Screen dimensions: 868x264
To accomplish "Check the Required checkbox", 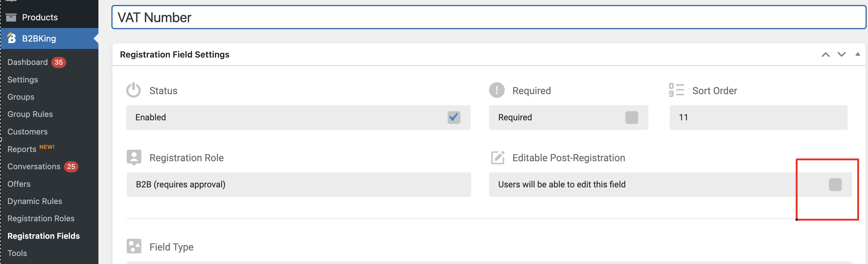I will (631, 117).
